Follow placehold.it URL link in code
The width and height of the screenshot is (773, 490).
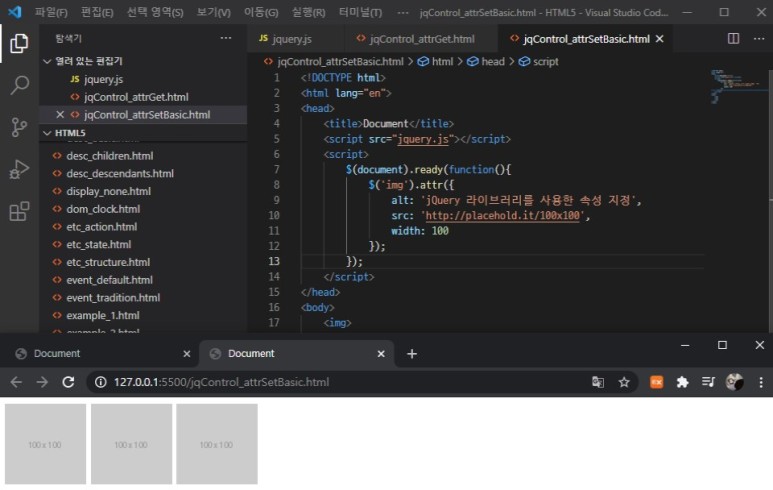(502, 215)
